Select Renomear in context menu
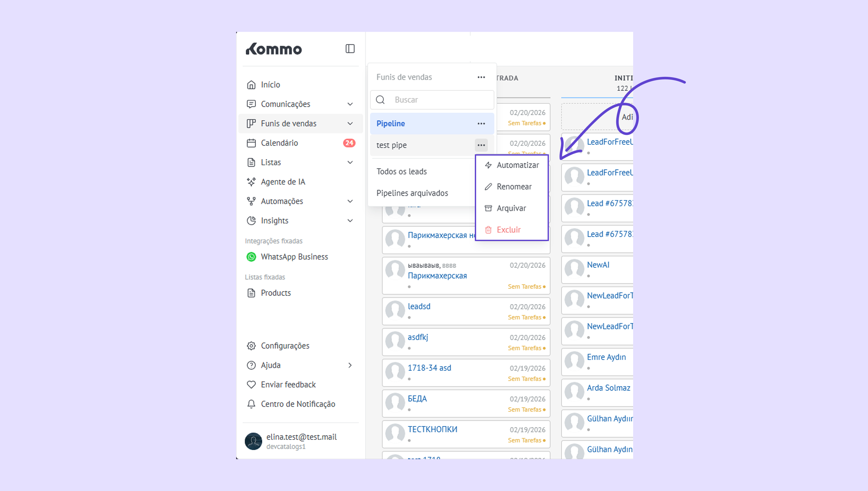The image size is (868, 491). pyautogui.click(x=514, y=187)
